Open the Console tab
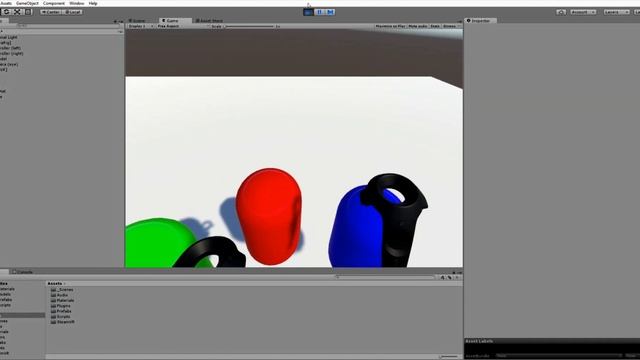The width and height of the screenshot is (640, 360). [x=23, y=272]
